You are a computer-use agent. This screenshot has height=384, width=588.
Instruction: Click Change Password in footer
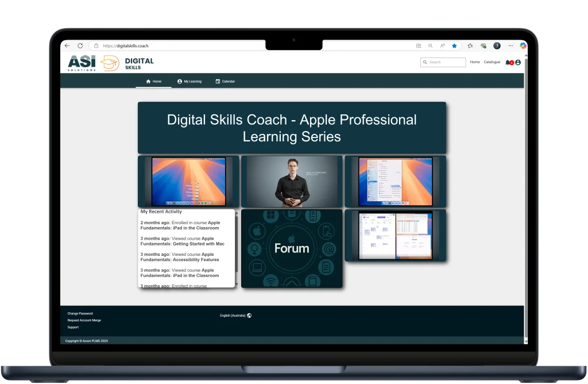tap(80, 313)
